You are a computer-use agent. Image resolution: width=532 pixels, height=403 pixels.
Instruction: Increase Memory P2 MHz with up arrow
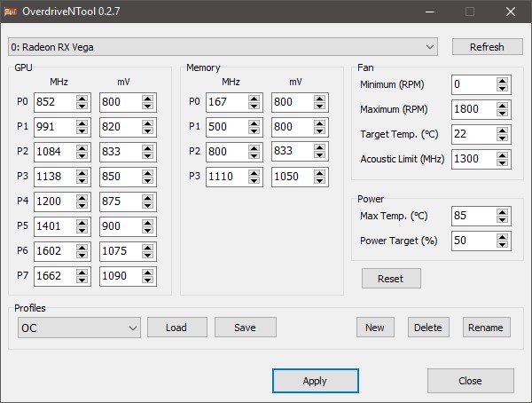point(254,148)
